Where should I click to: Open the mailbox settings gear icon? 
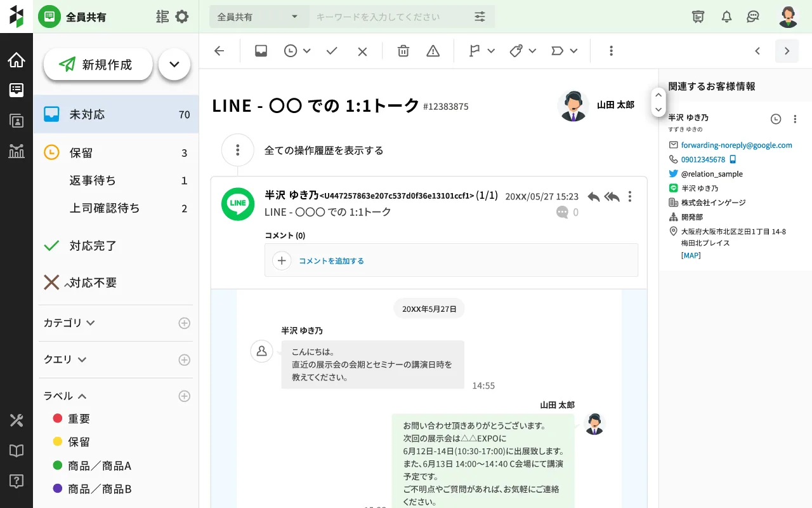pos(182,17)
